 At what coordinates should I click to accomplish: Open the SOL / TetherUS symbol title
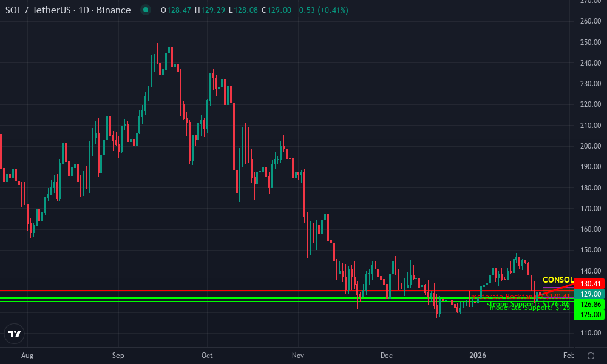coord(68,10)
